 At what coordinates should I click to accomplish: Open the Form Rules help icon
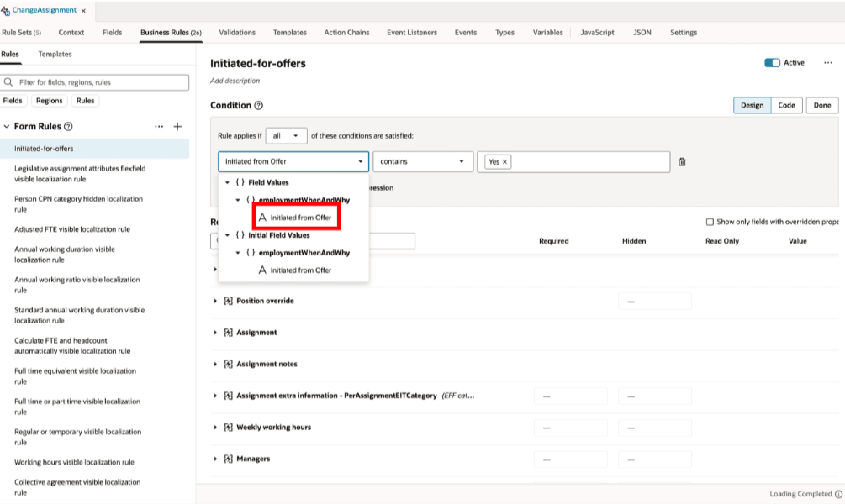68,127
